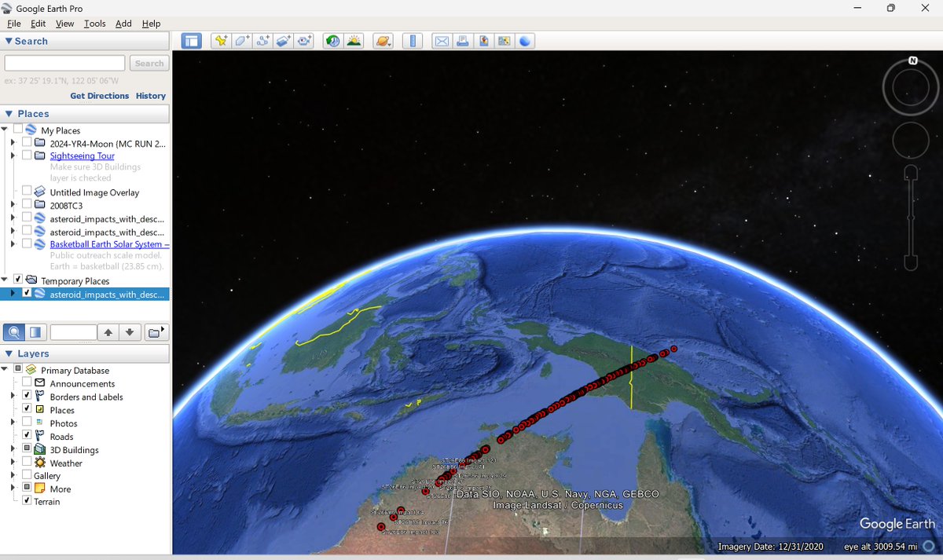Open the View menu
Image resolution: width=943 pixels, height=560 pixels.
point(64,24)
